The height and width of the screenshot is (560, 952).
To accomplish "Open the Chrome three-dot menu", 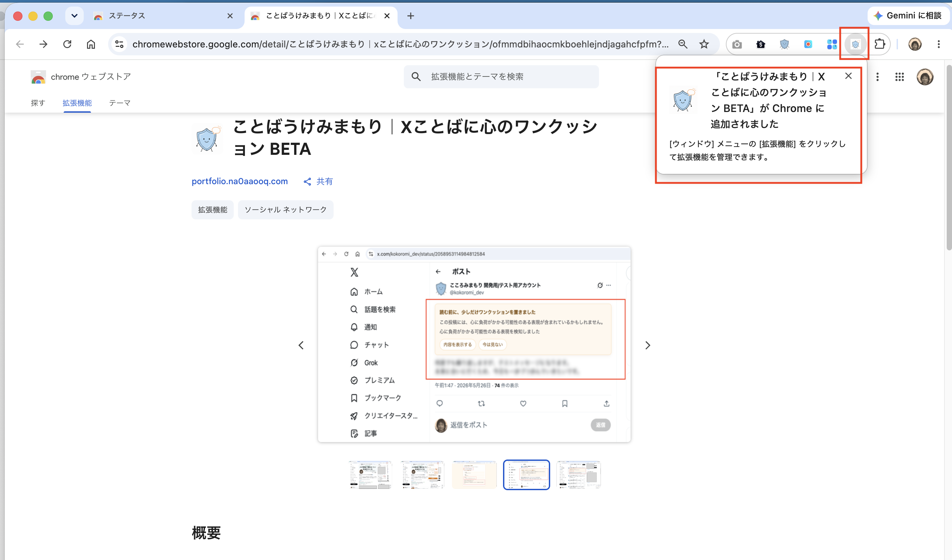I will coord(938,44).
